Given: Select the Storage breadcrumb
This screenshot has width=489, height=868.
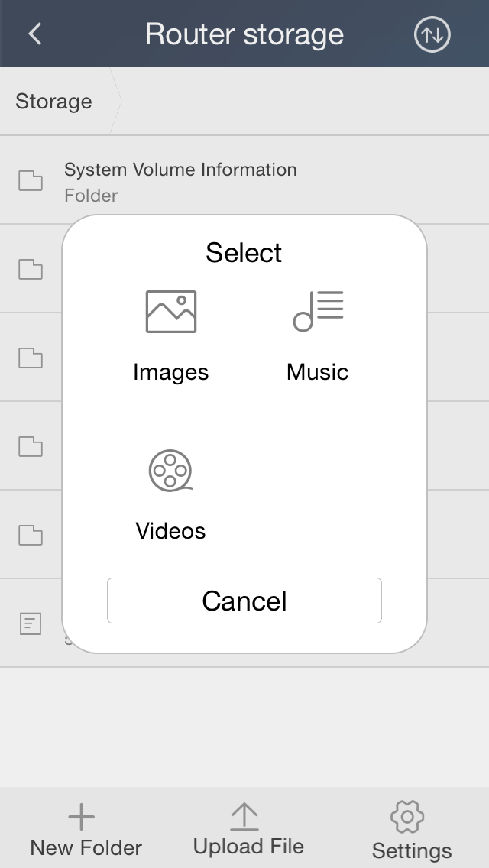Looking at the screenshot, I should point(53,102).
